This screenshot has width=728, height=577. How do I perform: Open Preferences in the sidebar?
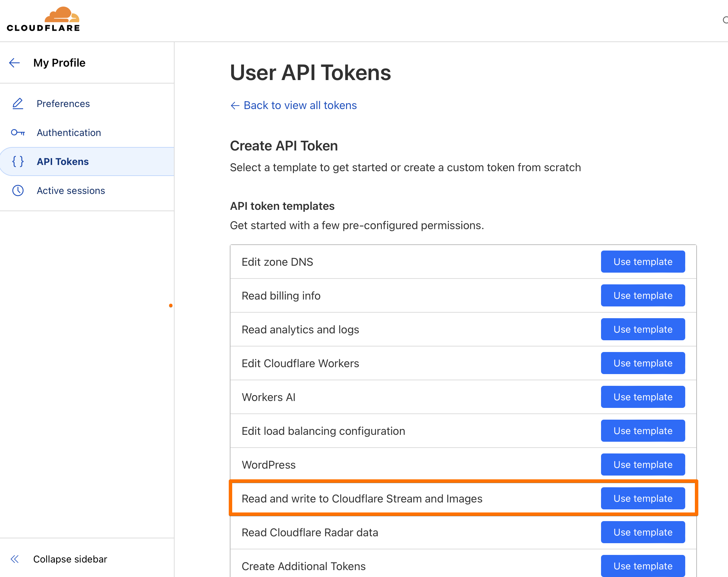pos(63,104)
